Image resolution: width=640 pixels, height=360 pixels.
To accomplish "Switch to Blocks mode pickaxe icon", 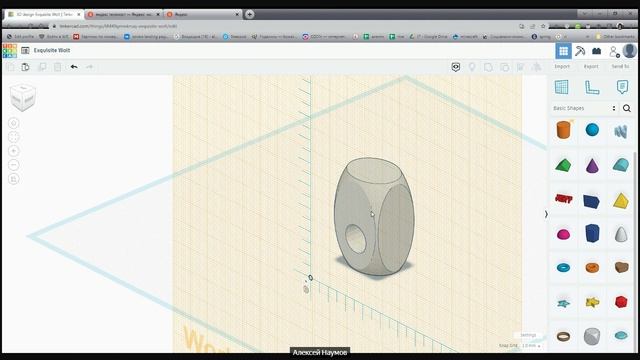I will (x=580, y=51).
